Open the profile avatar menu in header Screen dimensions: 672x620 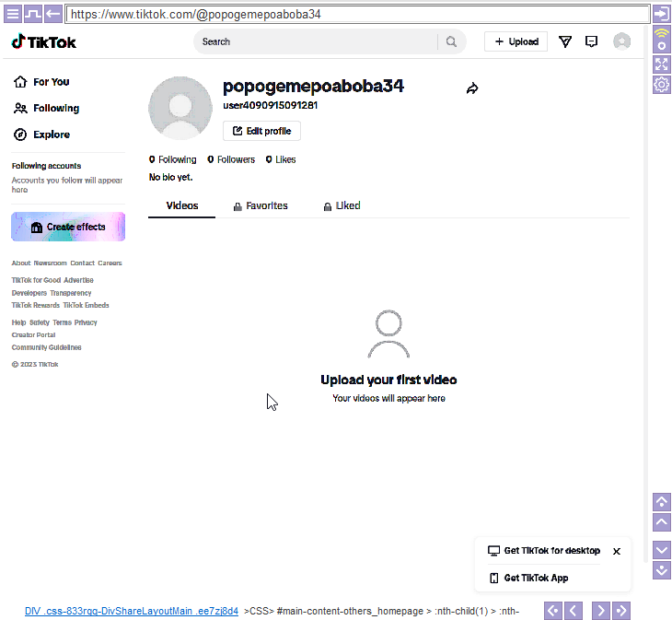(x=622, y=41)
